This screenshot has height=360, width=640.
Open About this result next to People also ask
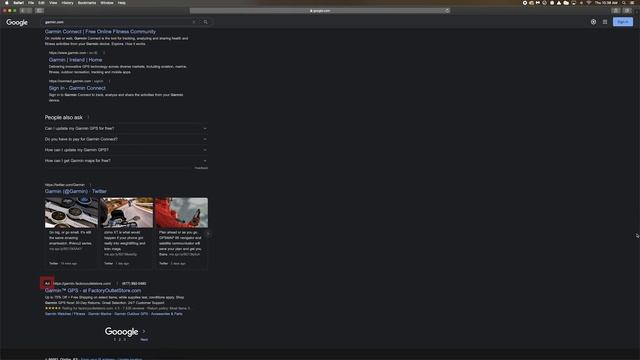pyautogui.click(x=88, y=118)
